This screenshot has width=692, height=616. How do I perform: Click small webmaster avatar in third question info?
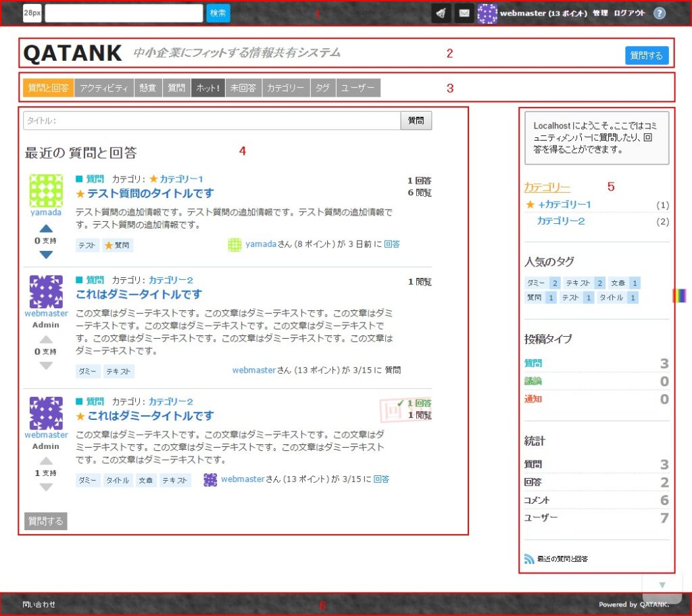pyautogui.click(x=210, y=479)
